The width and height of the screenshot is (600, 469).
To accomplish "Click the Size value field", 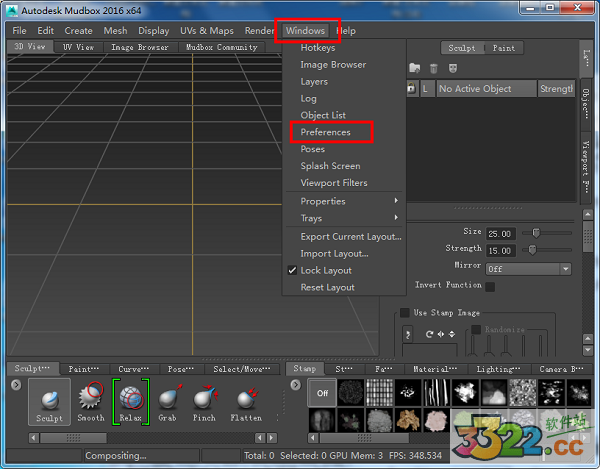I will click(501, 234).
